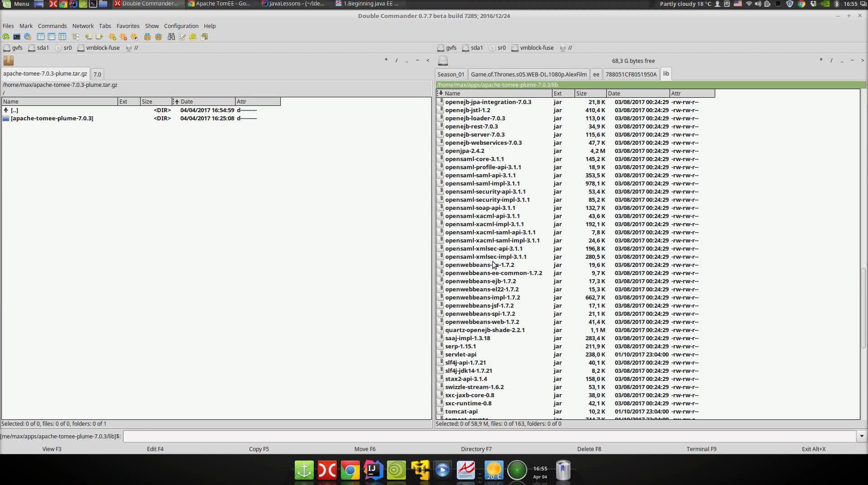This screenshot has width=868, height=485.
Task: Click the green Refresh toolbar icon
Action: pos(6,37)
